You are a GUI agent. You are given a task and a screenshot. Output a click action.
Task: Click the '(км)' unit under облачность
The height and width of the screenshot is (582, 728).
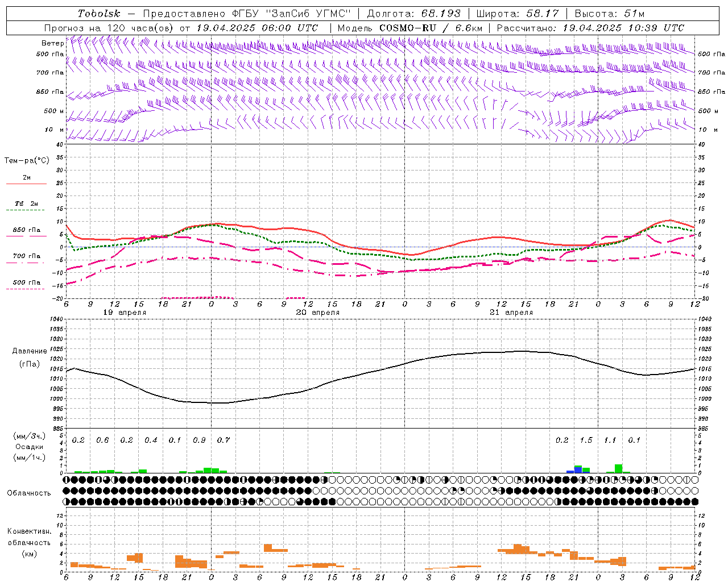click(29, 554)
